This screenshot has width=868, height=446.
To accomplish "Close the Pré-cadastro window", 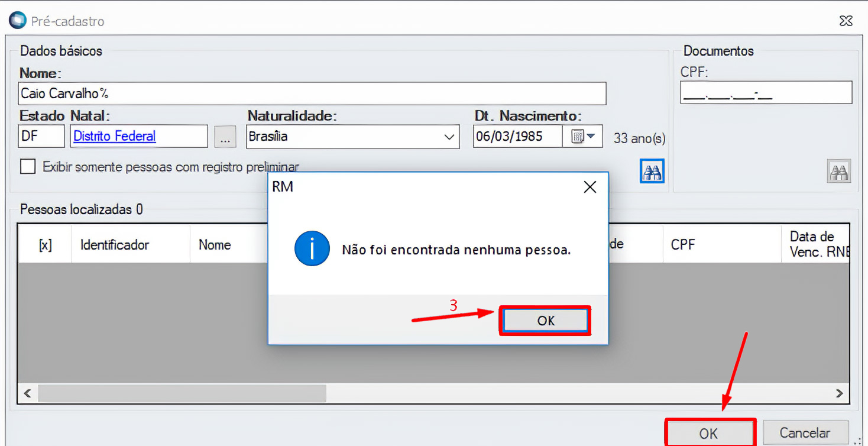I will click(x=846, y=21).
